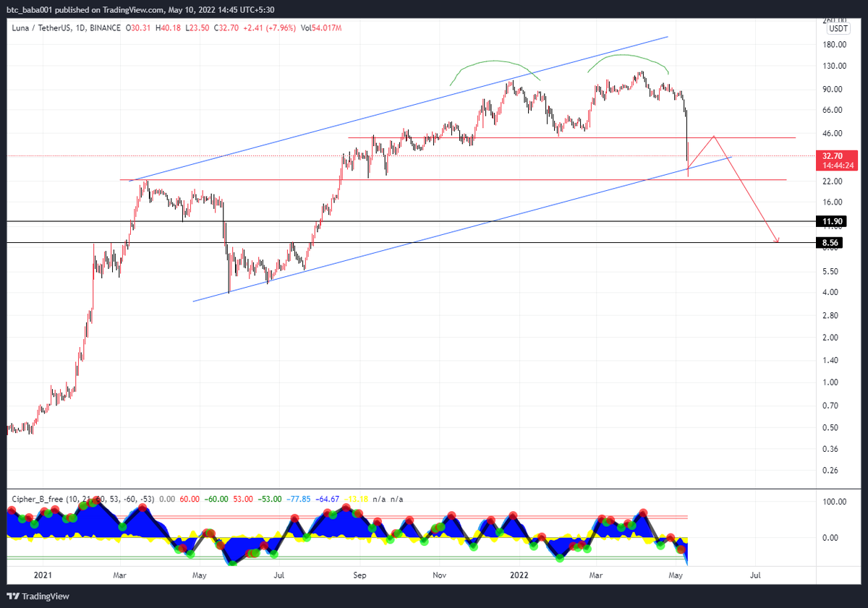Click the 14:44:24 bar countdown label
This screenshot has width=868, height=608.
837,166
